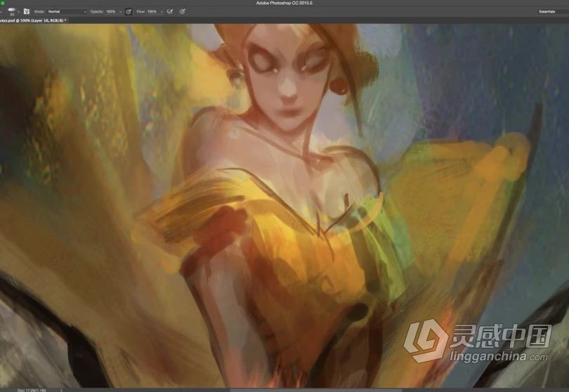Expand the Opacity slider arrow
The image size is (569, 392).
[x=119, y=12]
